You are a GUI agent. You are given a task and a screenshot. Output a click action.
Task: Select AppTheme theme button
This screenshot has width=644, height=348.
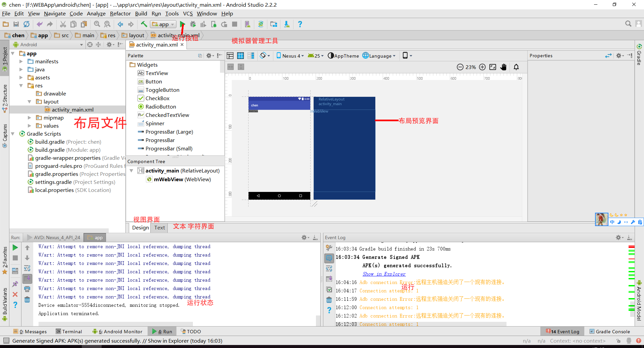343,56
